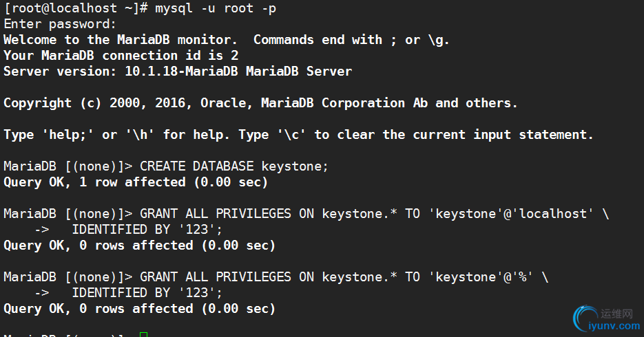Click the 'help;' hint text
This screenshot has width=644, height=337.
(x=68, y=135)
